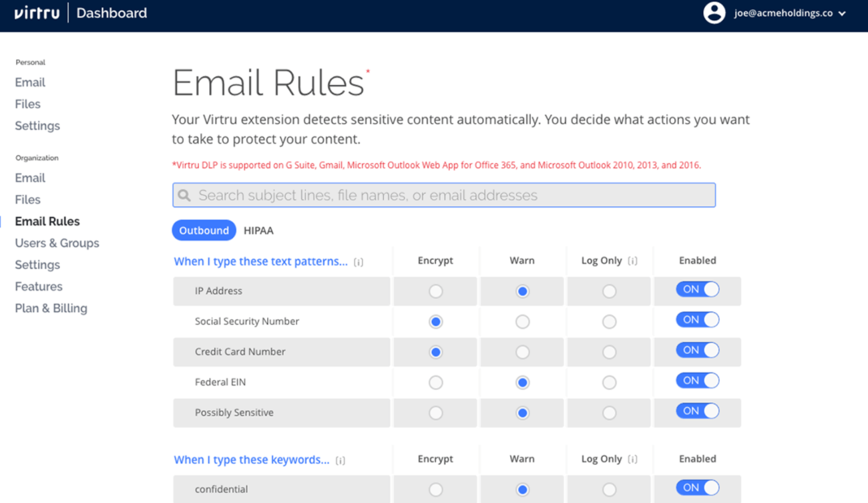Click info icon beside keywords heading
868x503 pixels.
click(x=341, y=460)
